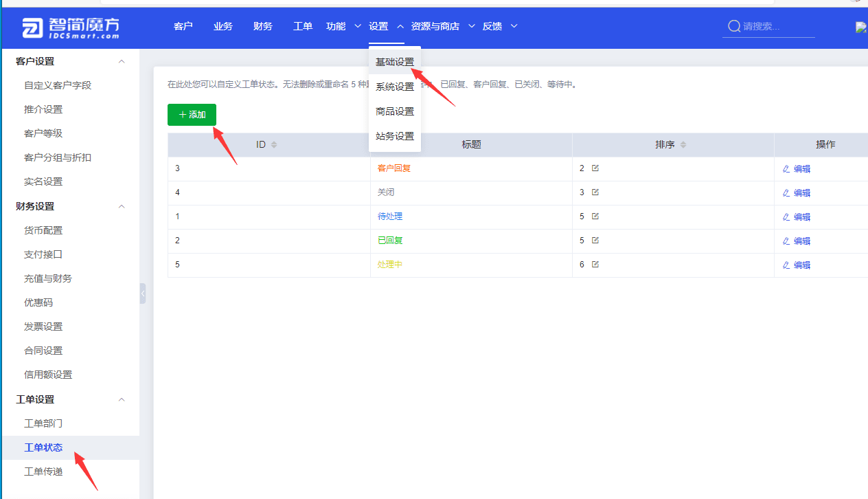Click 编辑 for the 已回复 row
Viewport: 868px width, 499px height.
(x=797, y=241)
